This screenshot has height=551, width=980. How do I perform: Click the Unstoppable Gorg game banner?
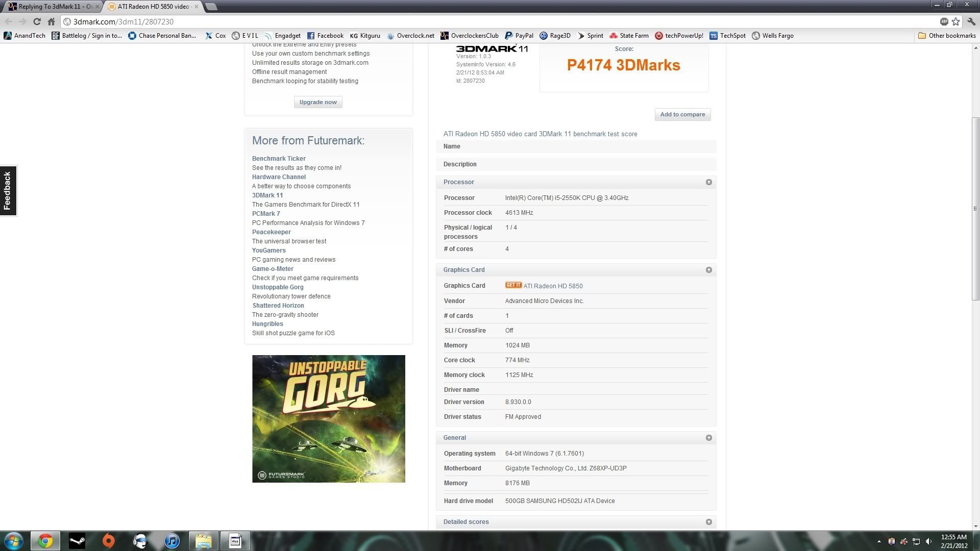click(329, 419)
